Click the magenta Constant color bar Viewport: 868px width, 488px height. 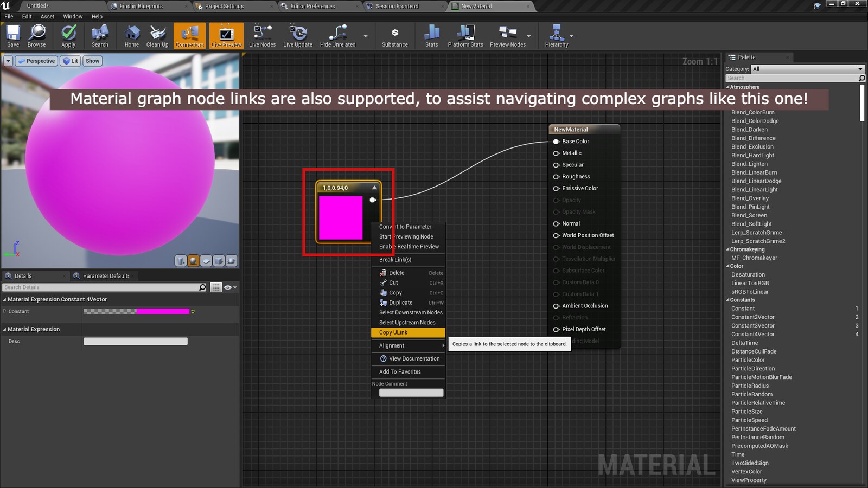coord(162,311)
